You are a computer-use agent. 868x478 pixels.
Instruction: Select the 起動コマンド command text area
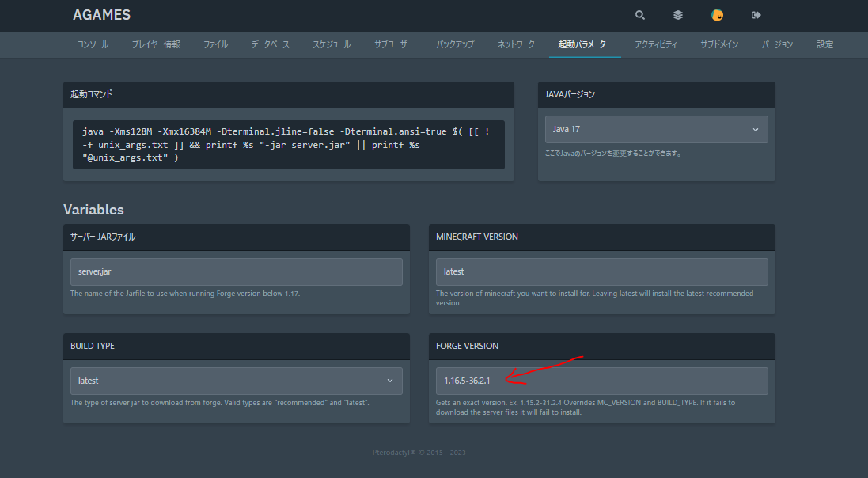point(288,144)
